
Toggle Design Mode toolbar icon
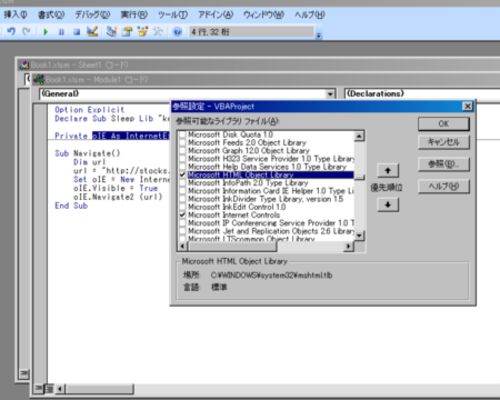tap(92, 32)
